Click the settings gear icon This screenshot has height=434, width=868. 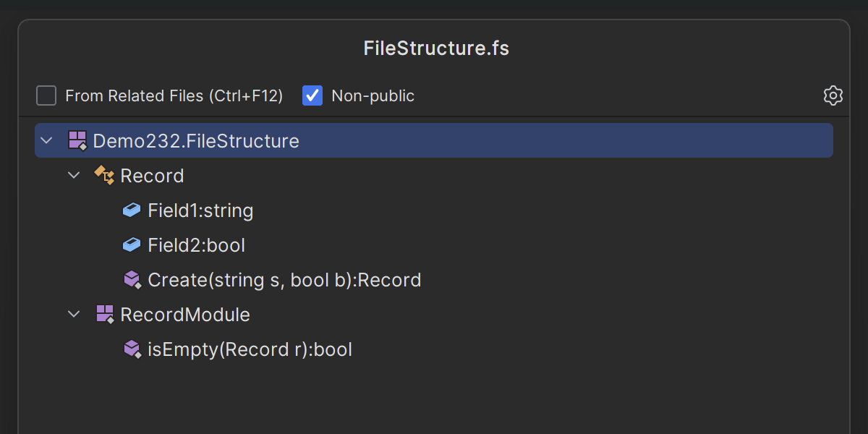tap(833, 95)
